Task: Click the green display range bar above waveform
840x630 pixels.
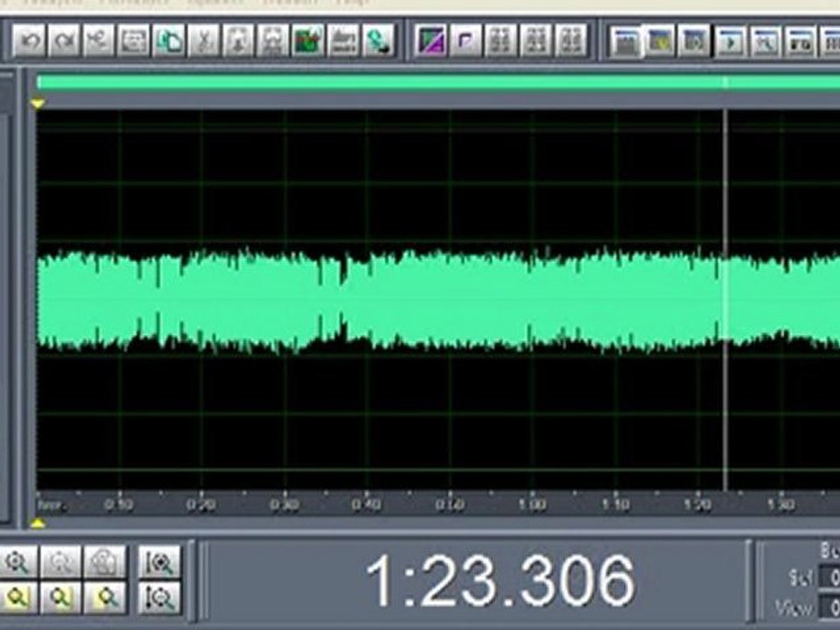Action: tap(438, 83)
